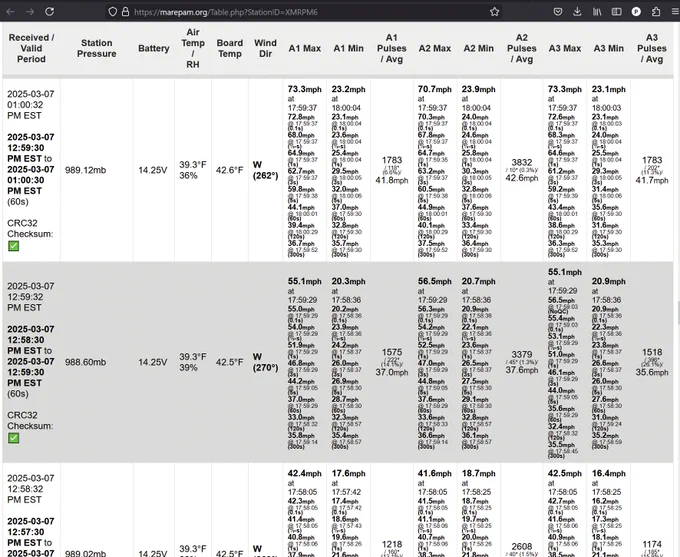Click the 2608 A2 pulses value
680x557 pixels.
pos(522,547)
